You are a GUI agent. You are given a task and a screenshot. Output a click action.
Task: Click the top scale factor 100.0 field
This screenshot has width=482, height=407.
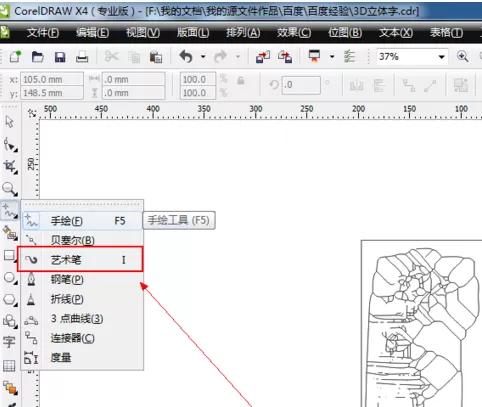(x=198, y=79)
